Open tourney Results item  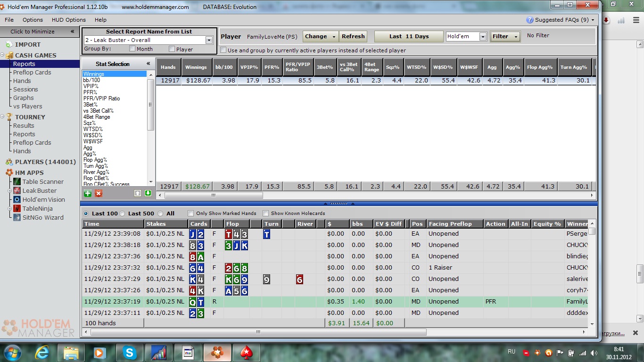24,125
